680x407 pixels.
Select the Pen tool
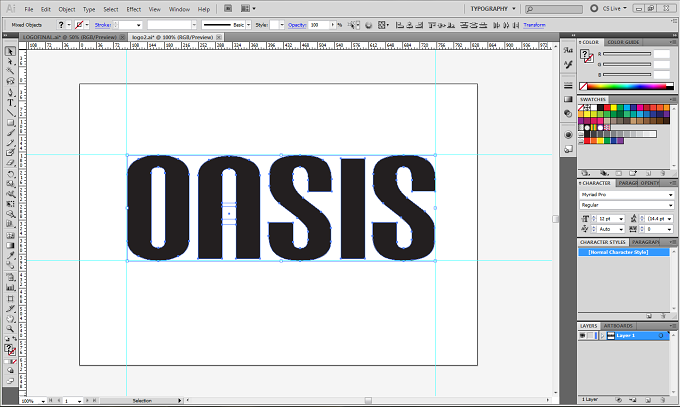pyautogui.click(x=10, y=92)
